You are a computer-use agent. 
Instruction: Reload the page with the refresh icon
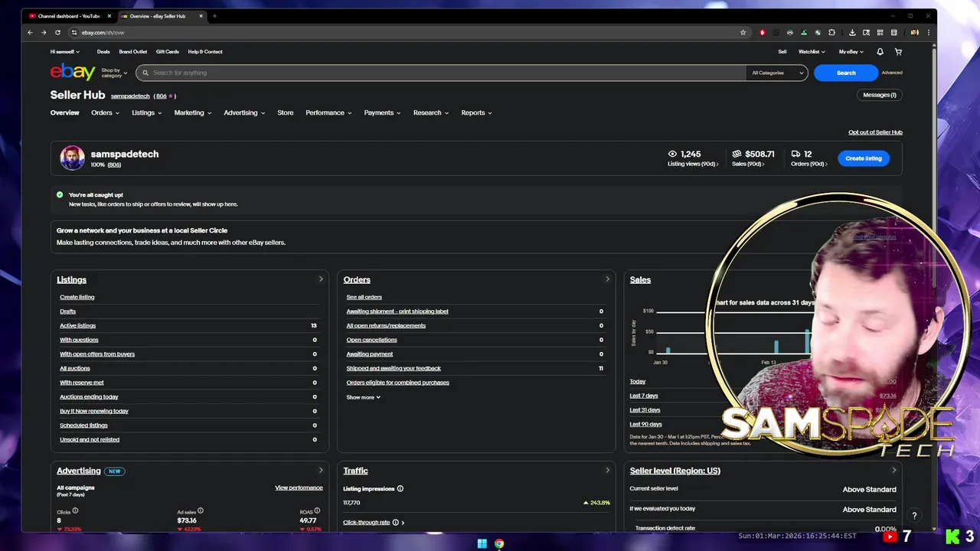click(x=57, y=32)
